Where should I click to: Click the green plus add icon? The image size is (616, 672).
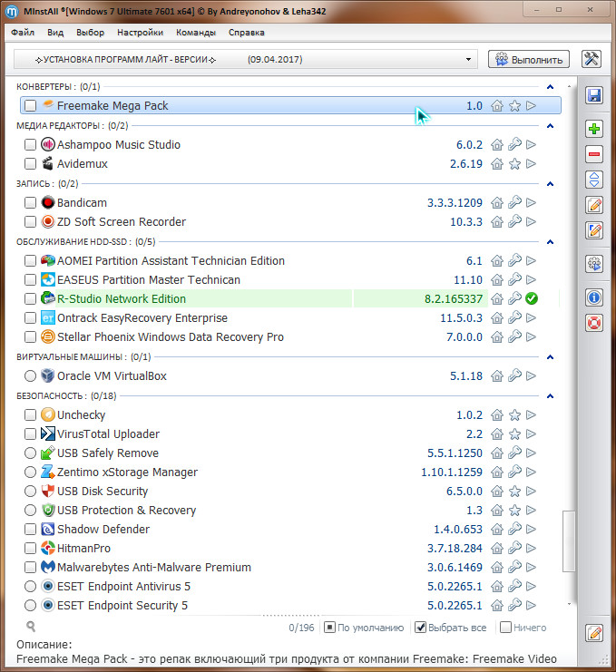(x=594, y=129)
